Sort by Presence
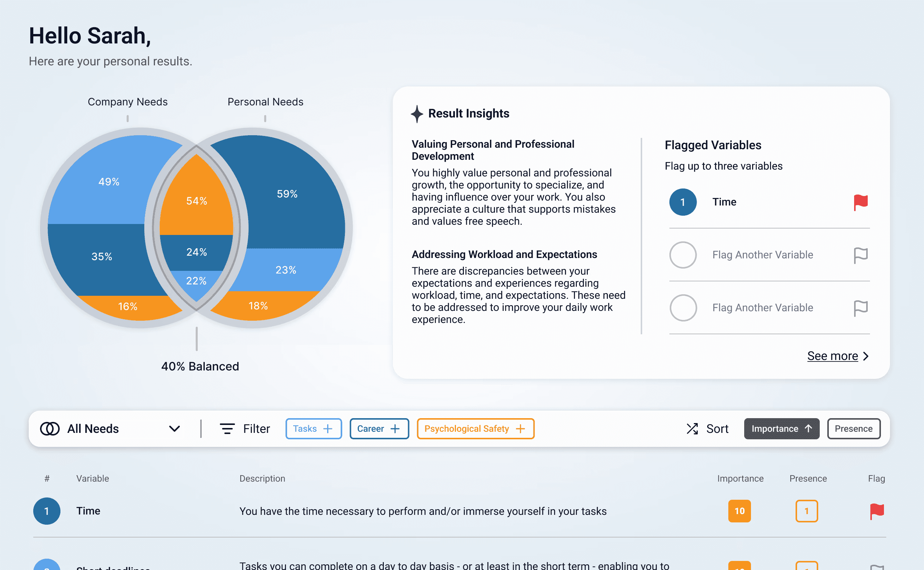 point(854,429)
